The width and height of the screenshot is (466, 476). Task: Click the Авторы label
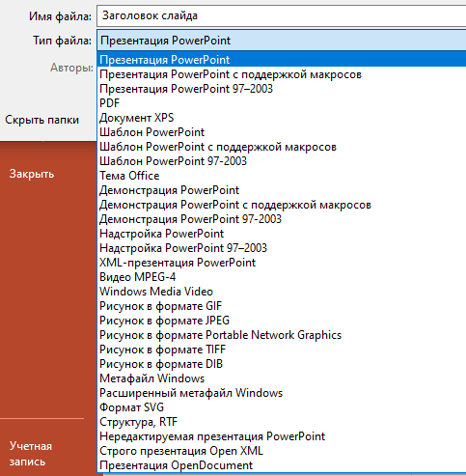click(71, 68)
